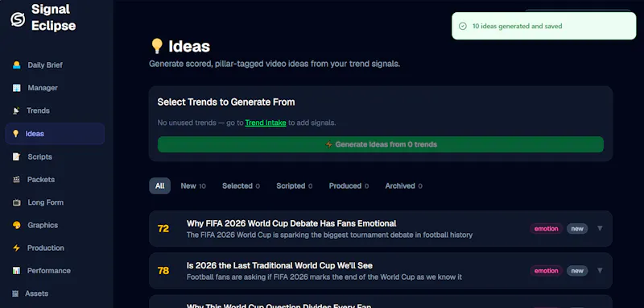Filter ideas by Selected
The image size is (644, 308).
(241, 186)
